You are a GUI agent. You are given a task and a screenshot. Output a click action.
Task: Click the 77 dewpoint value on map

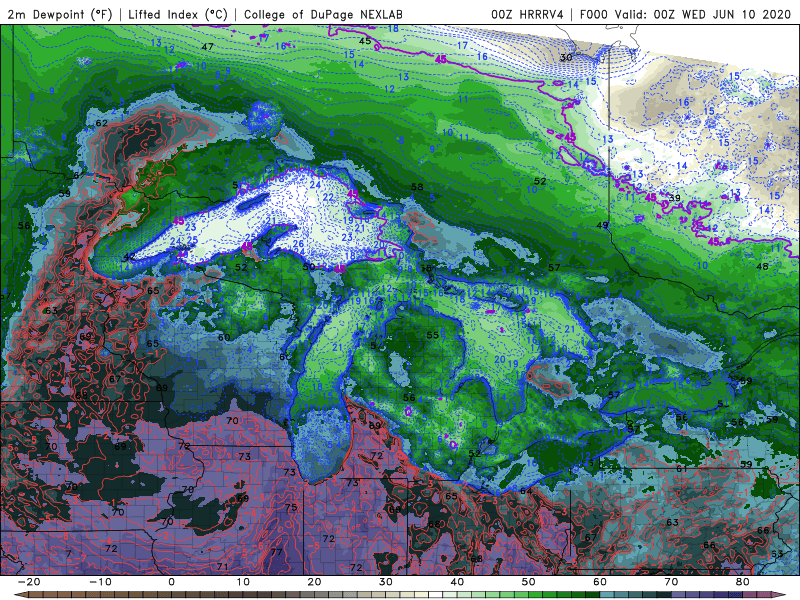[276, 552]
